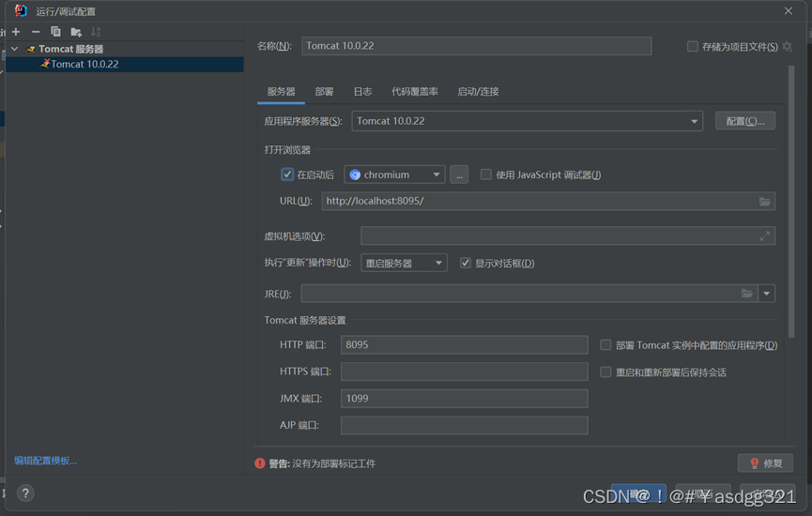The image size is (812, 516).
Task: Browse for URL using folder icon
Action: point(764,202)
